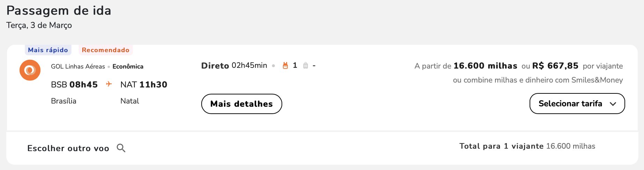Image resolution: width=644 pixels, height=170 pixels.
Task: Click the Direto 02h45min duration label
Action: (x=234, y=65)
